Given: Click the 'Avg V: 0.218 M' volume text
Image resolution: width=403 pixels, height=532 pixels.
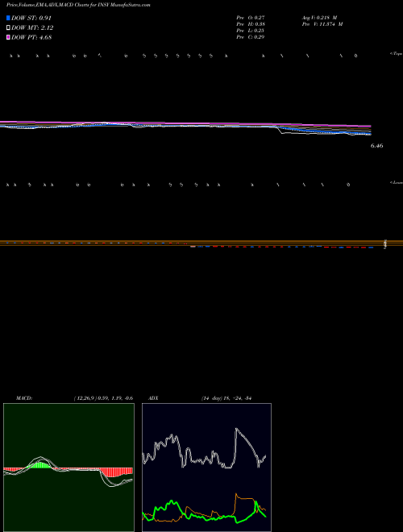Looking at the screenshot, I should 319,18.
